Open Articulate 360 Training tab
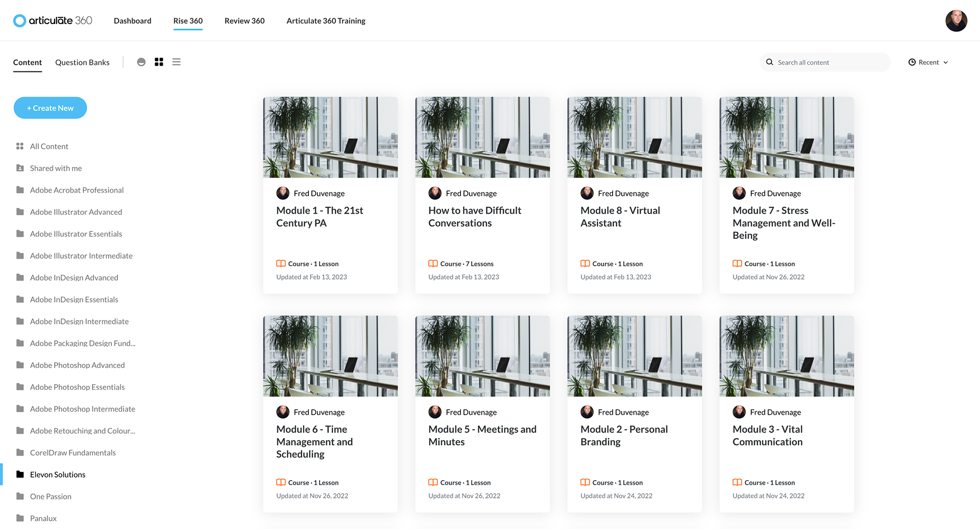980x529 pixels. coord(326,21)
